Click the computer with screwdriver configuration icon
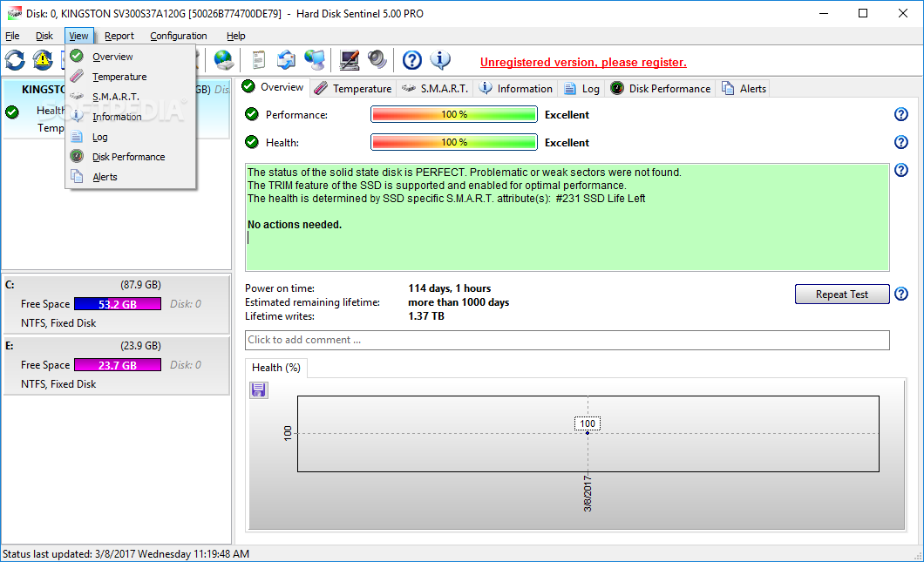This screenshot has height=562, width=924. (350, 59)
